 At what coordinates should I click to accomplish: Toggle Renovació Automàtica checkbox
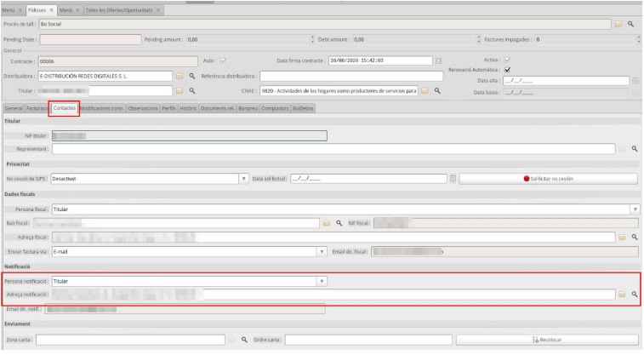(507, 70)
